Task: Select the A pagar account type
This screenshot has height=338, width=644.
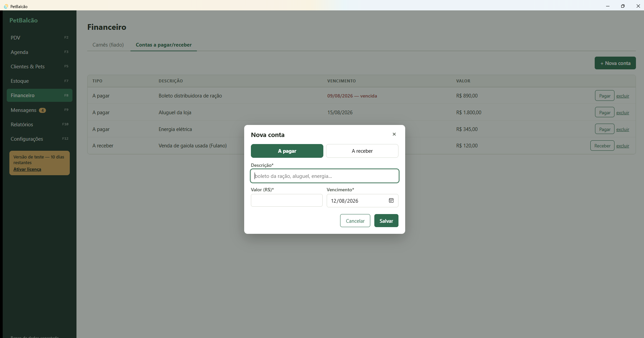Action: pyautogui.click(x=287, y=151)
